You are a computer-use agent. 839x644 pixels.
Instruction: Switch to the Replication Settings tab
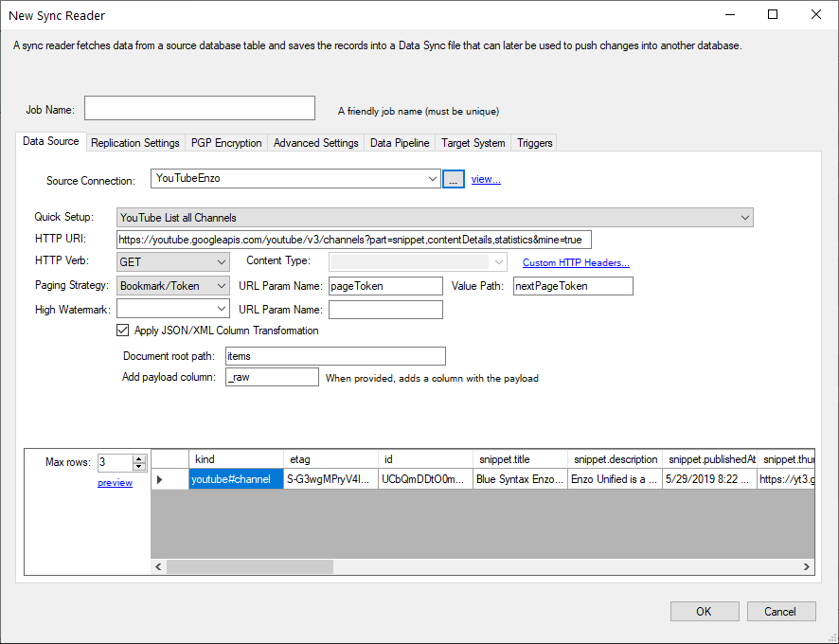click(134, 143)
